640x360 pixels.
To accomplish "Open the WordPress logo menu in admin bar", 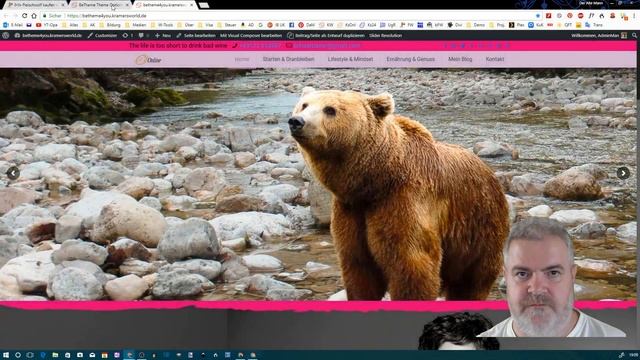I will [x=6, y=36].
